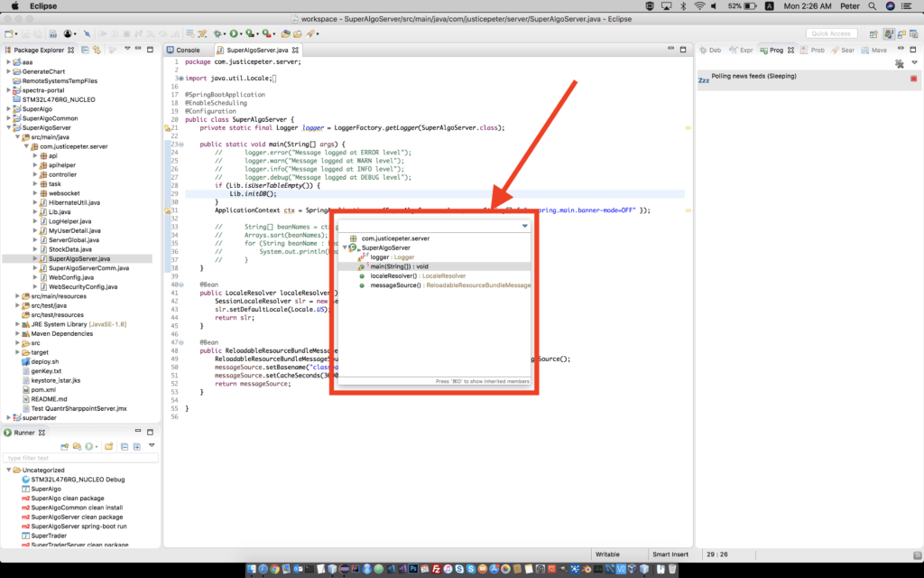Open the Debug toolbar button dropdown arrow
This screenshot has height=578, width=924.
(x=224, y=34)
